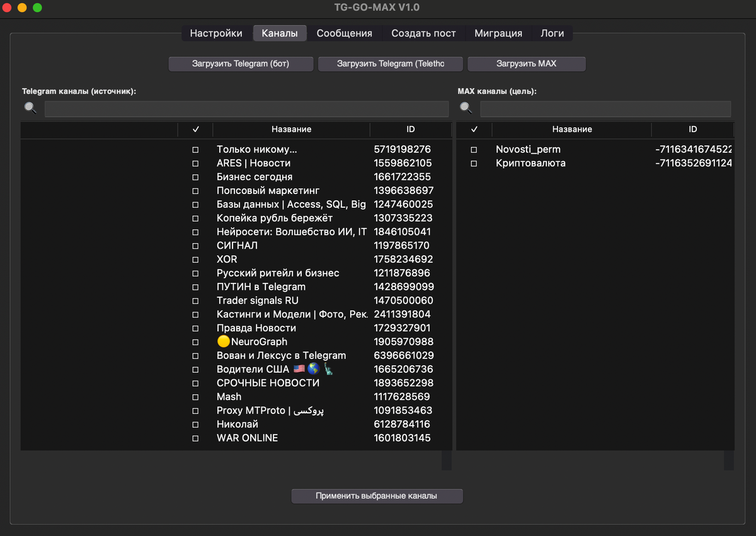Tick the Криптовалюта MAX channel checkbox

pos(474,164)
